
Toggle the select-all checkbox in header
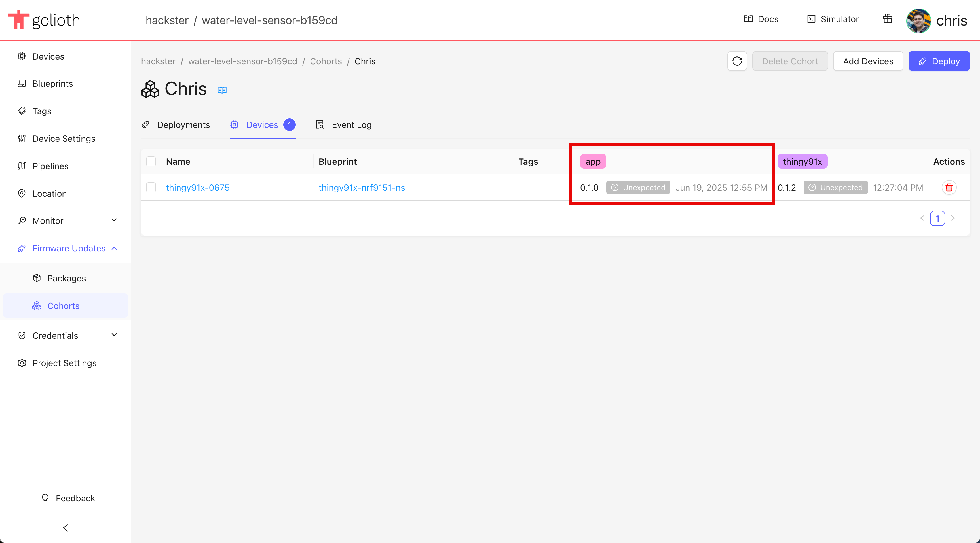pos(151,161)
